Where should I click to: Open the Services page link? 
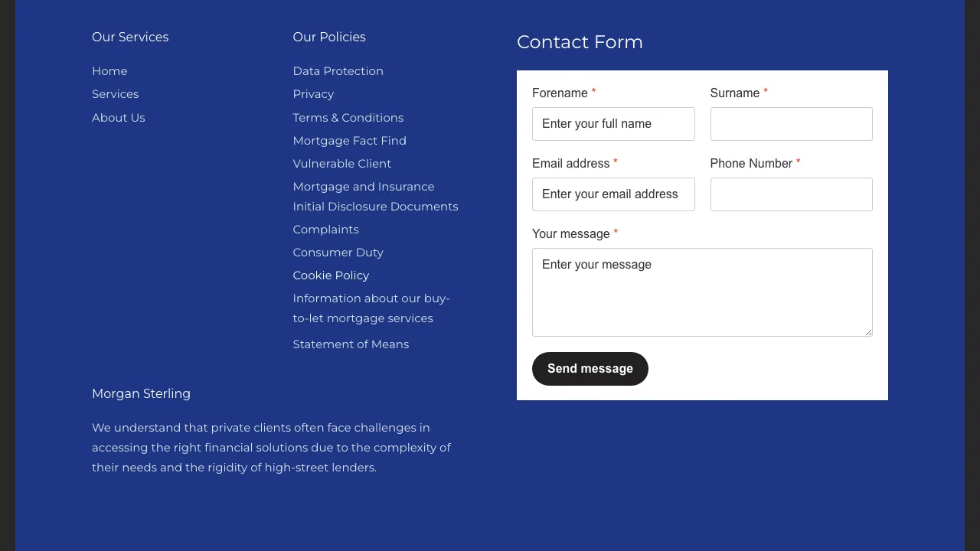[x=115, y=94]
